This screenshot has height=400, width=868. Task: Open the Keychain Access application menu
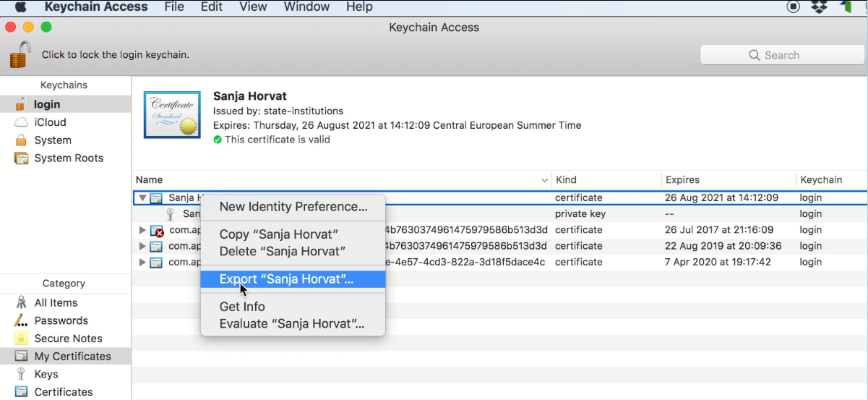[96, 7]
